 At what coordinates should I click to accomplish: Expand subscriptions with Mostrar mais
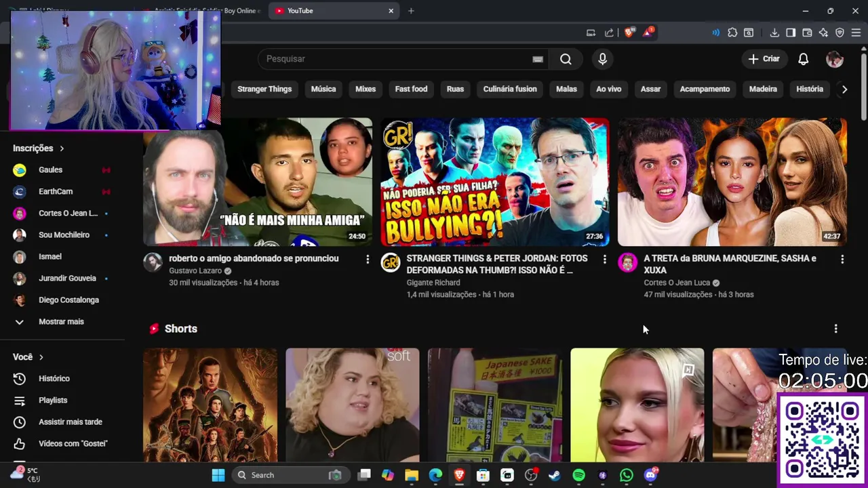[x=61, y=322]
